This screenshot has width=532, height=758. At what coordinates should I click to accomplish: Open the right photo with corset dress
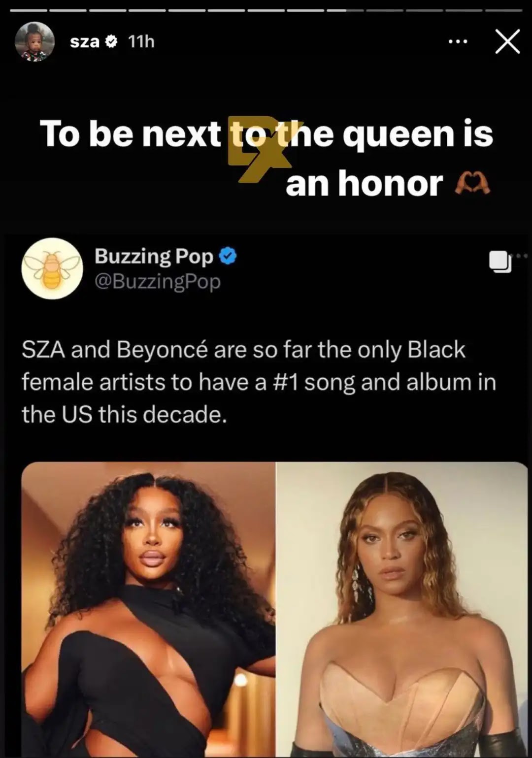[402, 610]
